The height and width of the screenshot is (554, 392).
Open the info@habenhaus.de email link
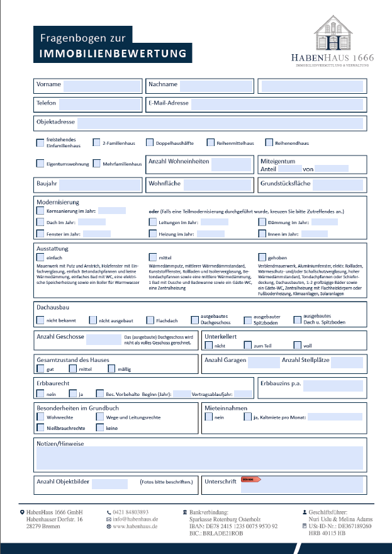pos(135,519)
